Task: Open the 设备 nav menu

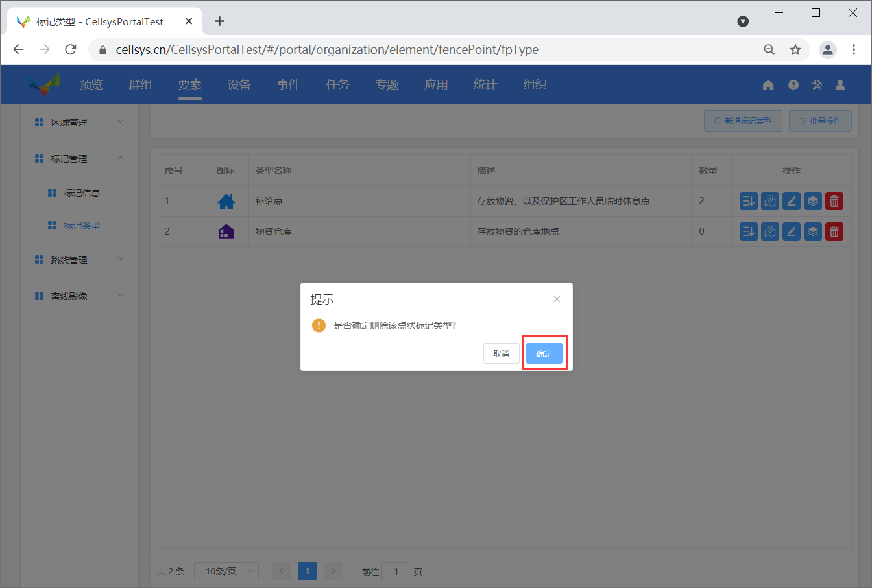Action: 239,85
